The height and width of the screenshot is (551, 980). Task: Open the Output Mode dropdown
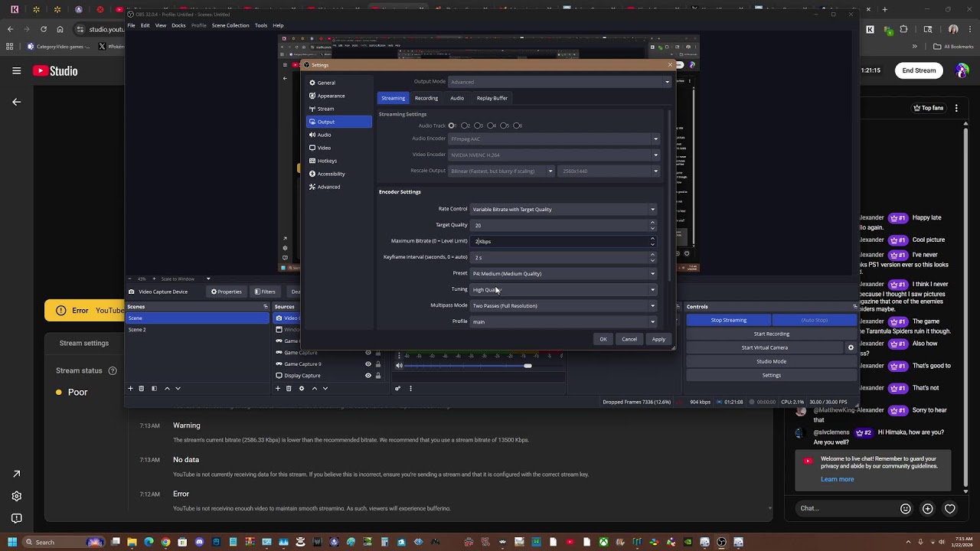560,82
